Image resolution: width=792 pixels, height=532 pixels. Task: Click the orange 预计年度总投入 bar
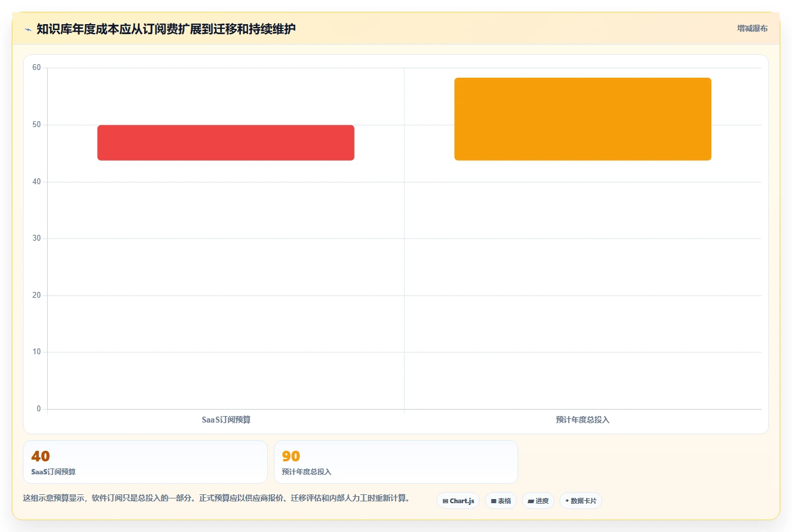coord(582,119)
